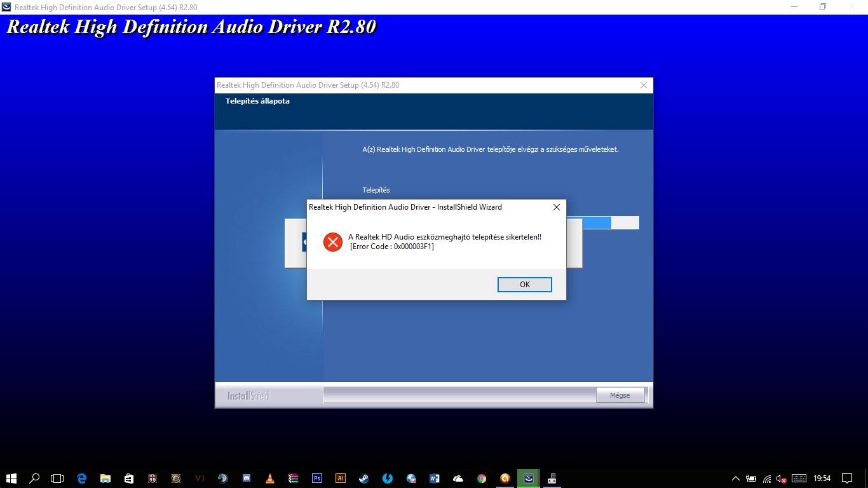Close the Realtek Audio Driver Setup window
Image resolution: width=868 pixels, height=488 pixels.
(x=644, y=85)
